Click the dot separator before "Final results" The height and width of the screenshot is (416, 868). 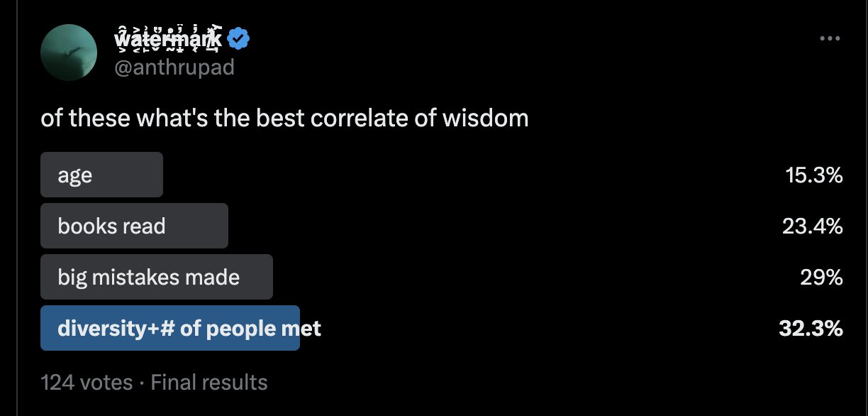coord(142,383)
